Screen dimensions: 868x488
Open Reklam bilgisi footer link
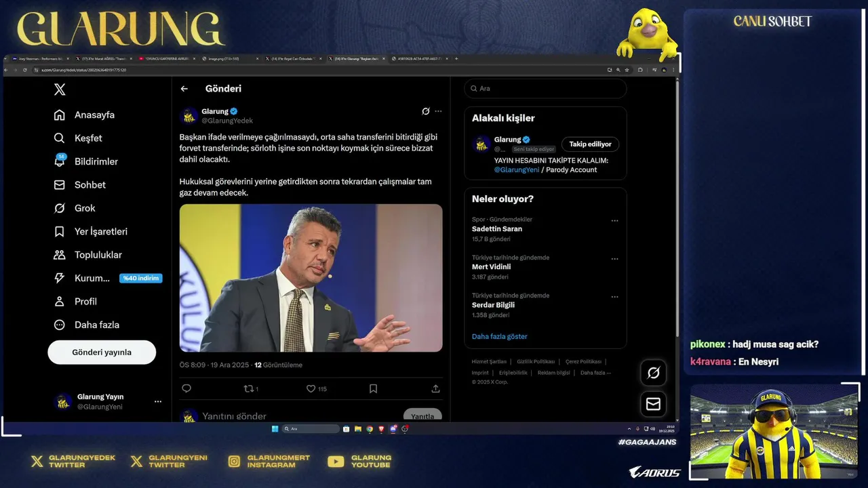(554, 373)
